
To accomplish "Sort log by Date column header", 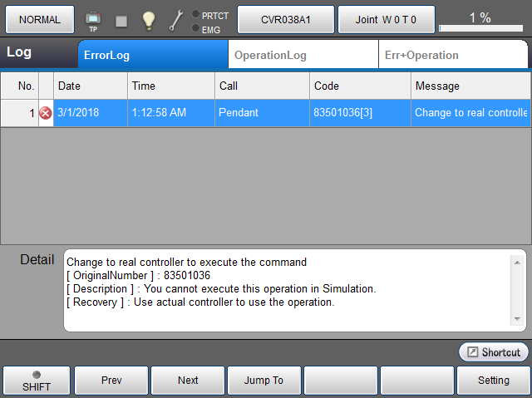I will coord(91,86).
